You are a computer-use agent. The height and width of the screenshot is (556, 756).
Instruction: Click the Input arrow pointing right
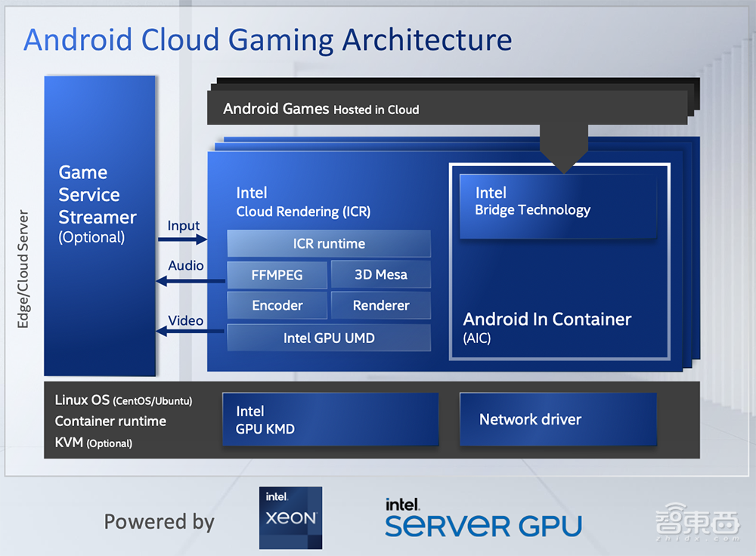coord(182,239)
